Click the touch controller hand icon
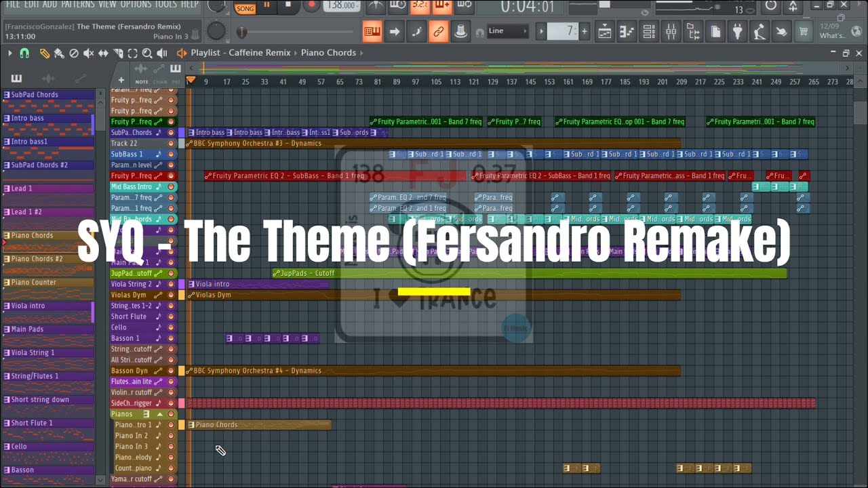This screenshot has width=868, height=488. point(781,31)
